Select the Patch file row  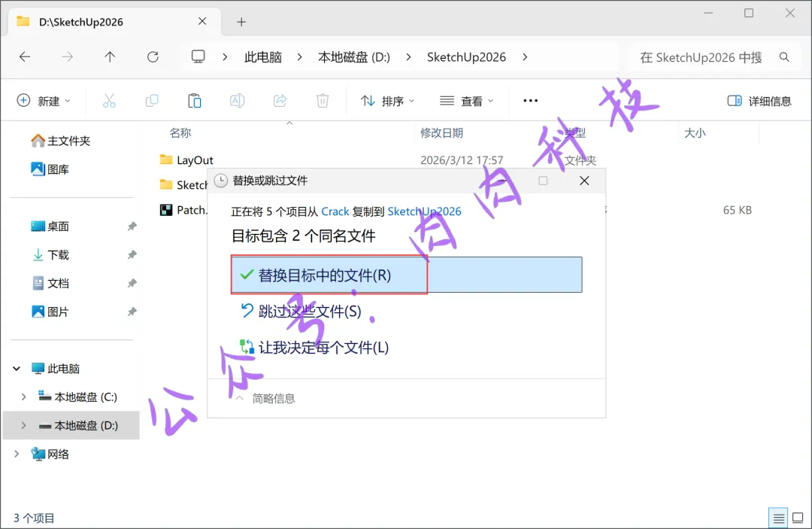pyautogui.click(x=184, y=210)
